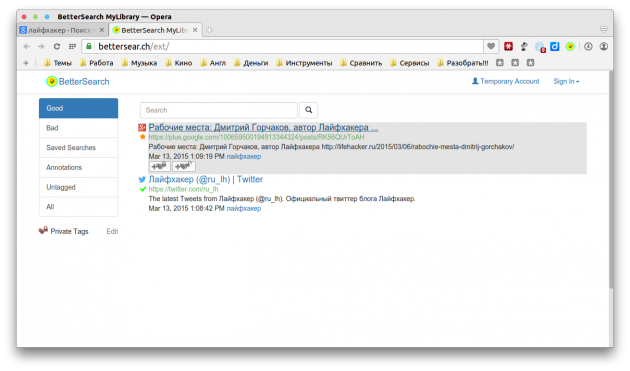
Task: Click лайфхакер tag on first result
Action: point(243,156)
